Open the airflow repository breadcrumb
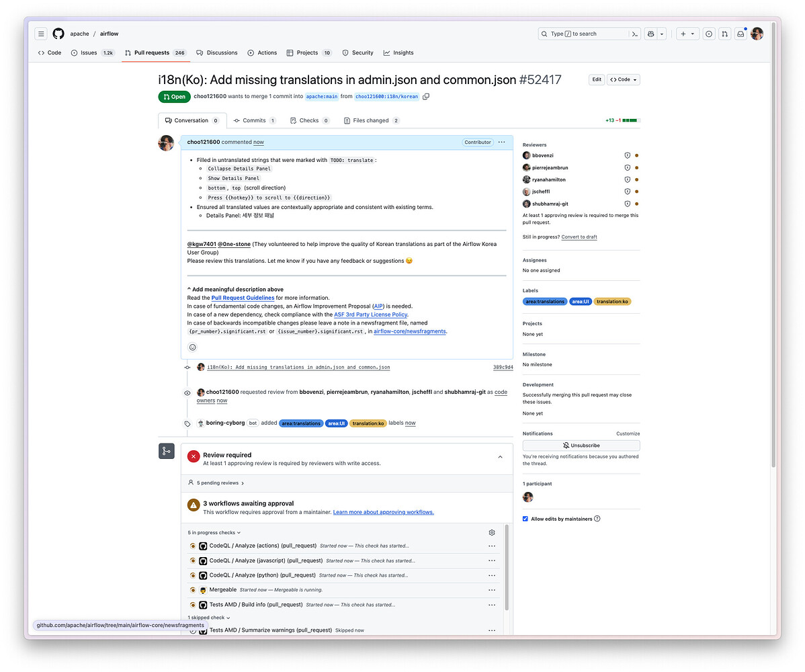805x672 pixels. pyautogui.click(x=109, y=34)
